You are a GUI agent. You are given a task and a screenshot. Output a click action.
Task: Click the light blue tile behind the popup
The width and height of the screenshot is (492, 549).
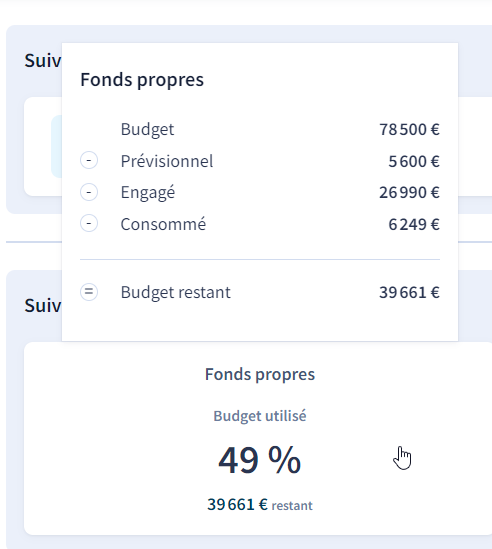tap(56, 146)
